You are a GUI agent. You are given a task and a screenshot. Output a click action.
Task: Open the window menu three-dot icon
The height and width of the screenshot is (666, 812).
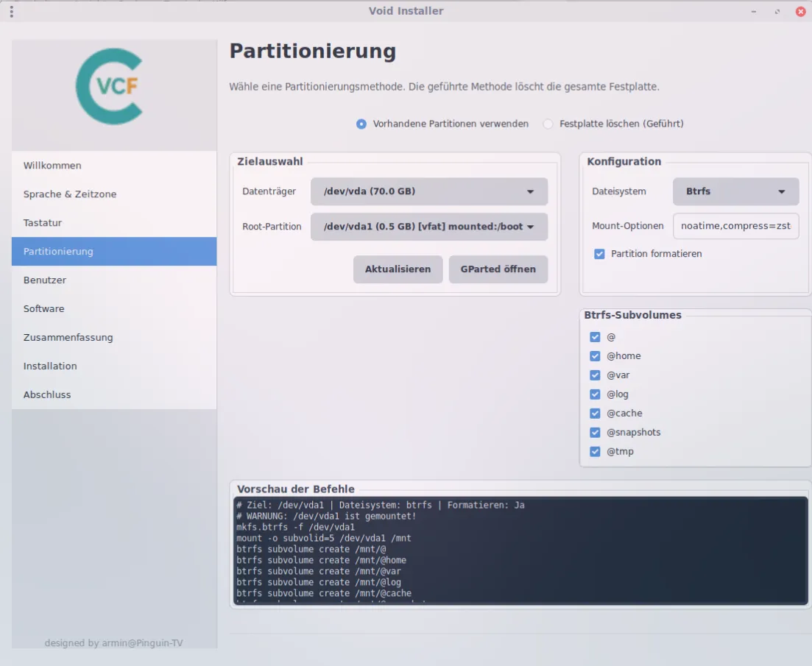tap(11, 12)
